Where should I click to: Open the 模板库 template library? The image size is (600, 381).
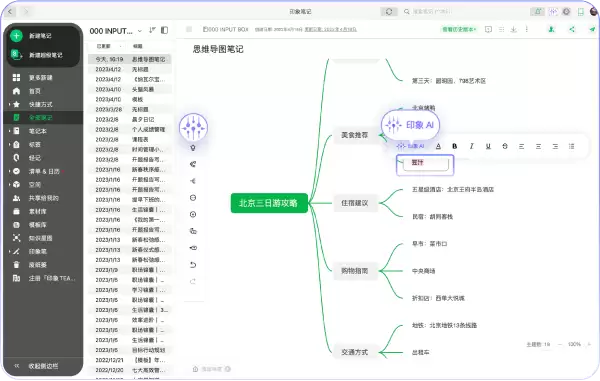[38, 225]
